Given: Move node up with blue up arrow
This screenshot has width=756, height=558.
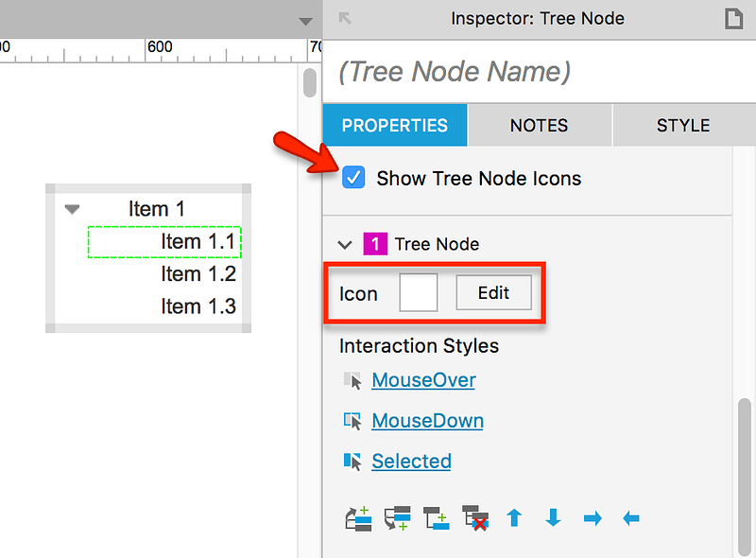Looking at the screenshot, I should (x=514, y=518).
